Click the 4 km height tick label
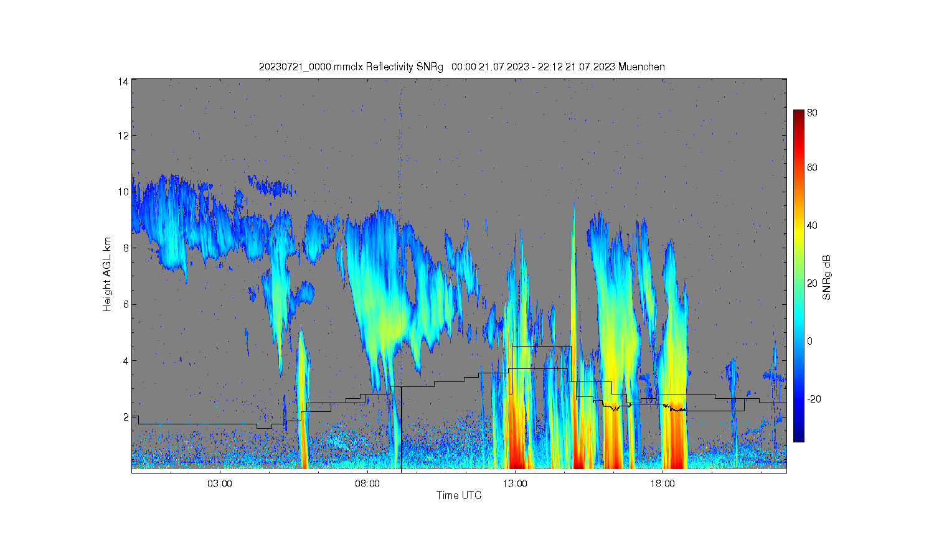This screenshot has height=560, width=934. (x=126, y=360)
